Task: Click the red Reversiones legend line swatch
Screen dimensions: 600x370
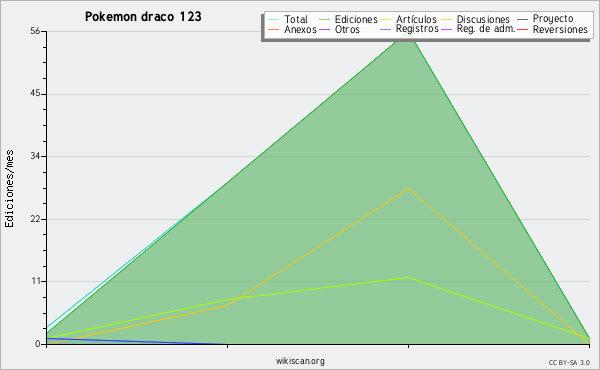Action: (522, 29)
